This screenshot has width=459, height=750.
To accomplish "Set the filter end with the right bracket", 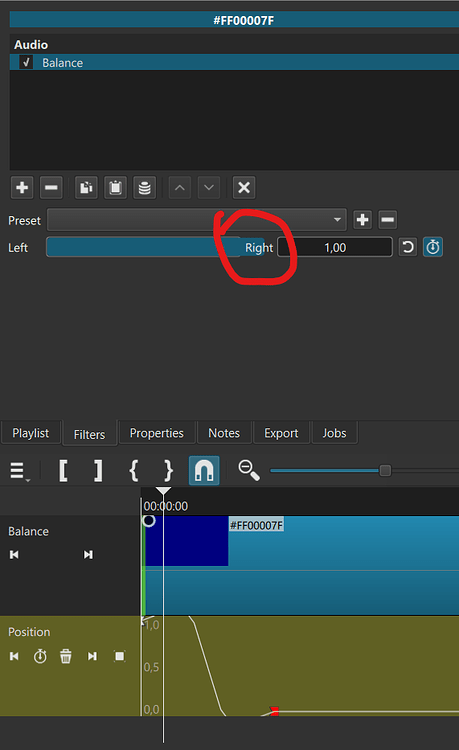I will (x=98, y=471).
